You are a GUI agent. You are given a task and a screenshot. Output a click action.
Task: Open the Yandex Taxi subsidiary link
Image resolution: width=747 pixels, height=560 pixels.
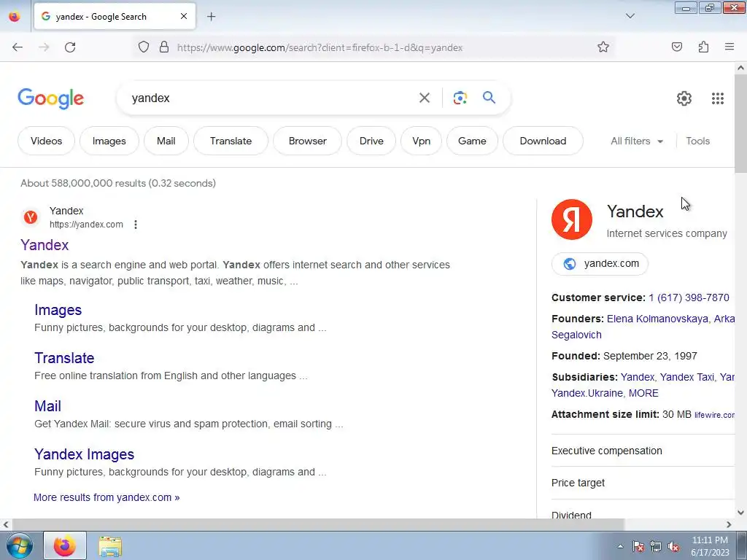point(687,377)
